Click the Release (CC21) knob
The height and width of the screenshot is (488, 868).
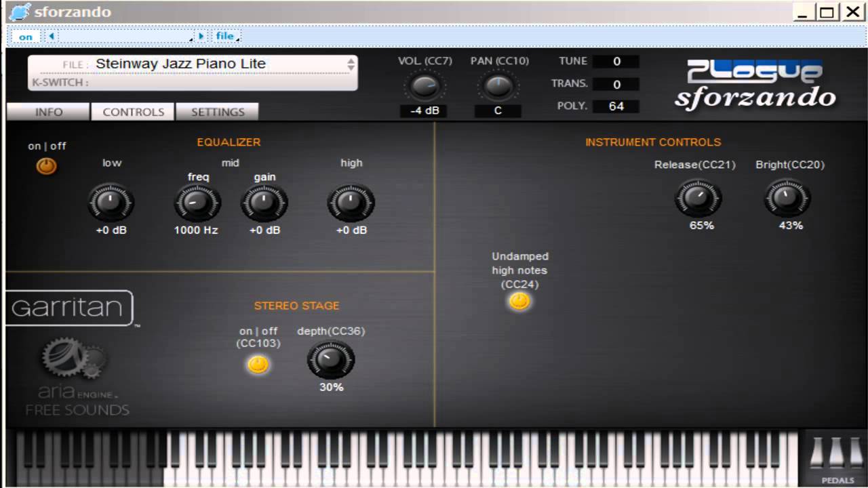pos(698,199)
